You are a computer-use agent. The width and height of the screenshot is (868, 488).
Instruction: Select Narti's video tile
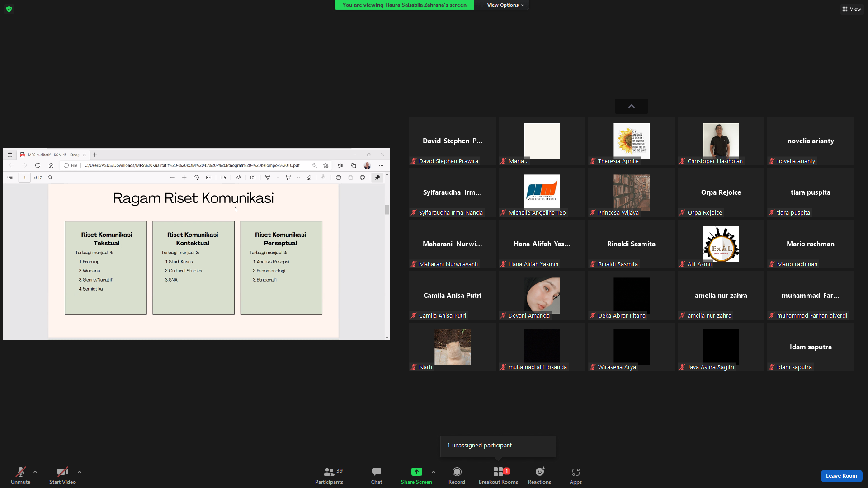click(452, 347)
